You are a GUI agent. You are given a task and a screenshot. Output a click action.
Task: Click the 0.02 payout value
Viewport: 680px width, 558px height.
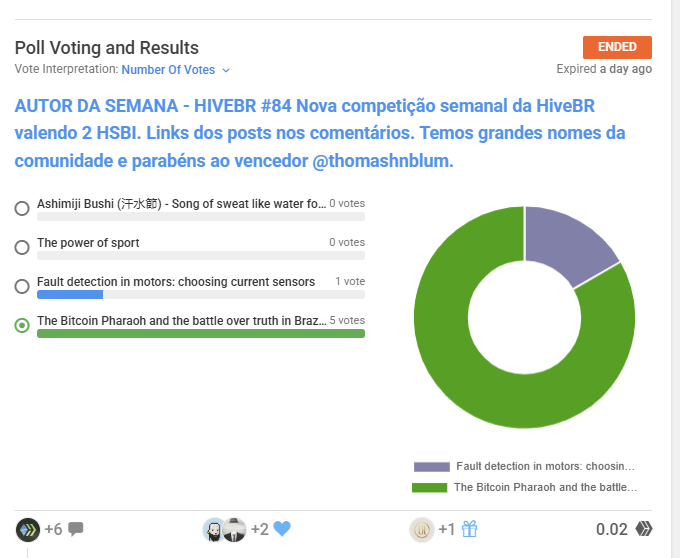tap(612, 529)
